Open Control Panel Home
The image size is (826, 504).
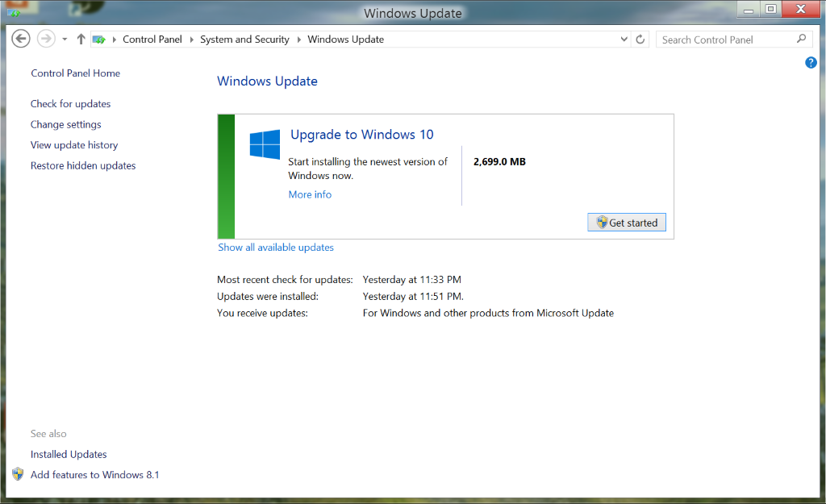pos(75,73)
